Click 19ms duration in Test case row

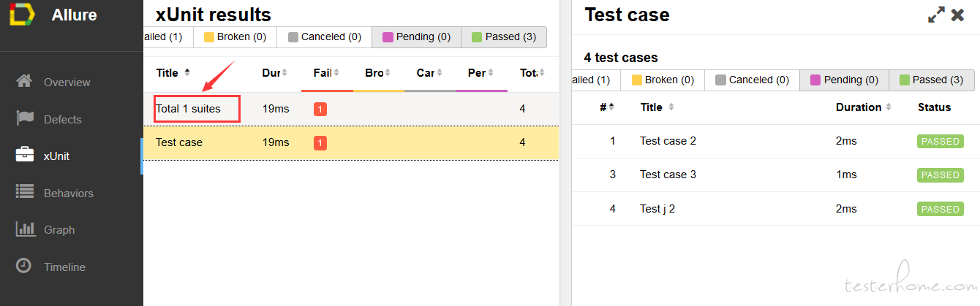tap(276, 142)
